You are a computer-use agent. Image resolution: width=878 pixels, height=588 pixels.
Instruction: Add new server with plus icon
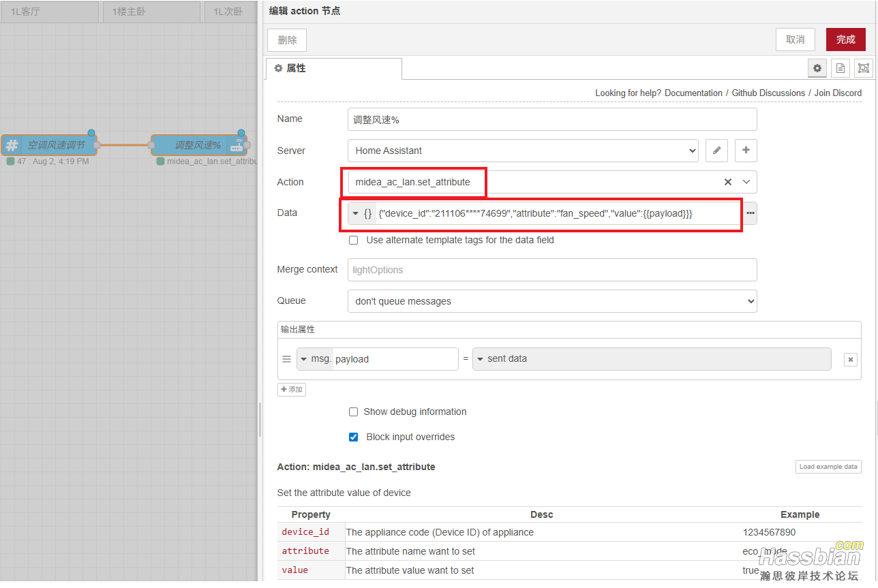746,151
